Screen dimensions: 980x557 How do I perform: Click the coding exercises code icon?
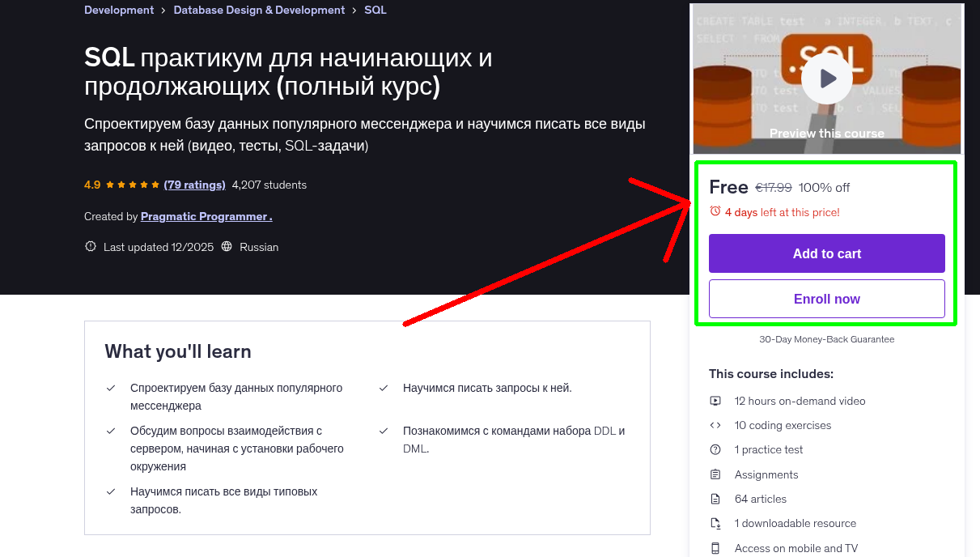coord(715,425)
